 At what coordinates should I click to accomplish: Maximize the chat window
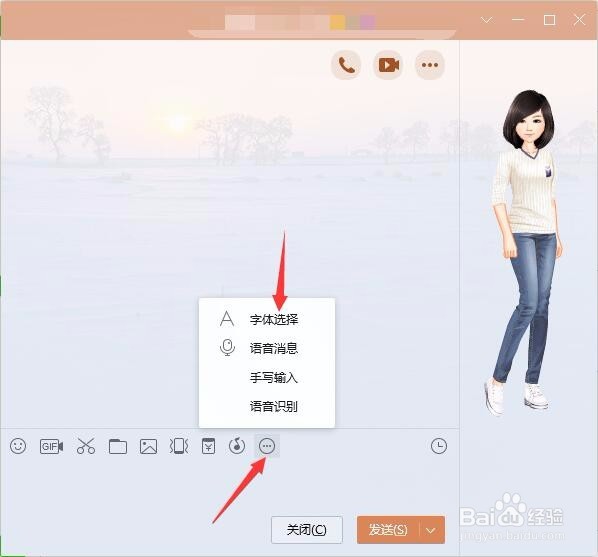(549, 19)
